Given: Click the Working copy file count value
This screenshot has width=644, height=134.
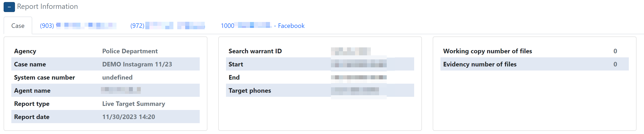Looking at the screenshot, I should tap(615, 51).
